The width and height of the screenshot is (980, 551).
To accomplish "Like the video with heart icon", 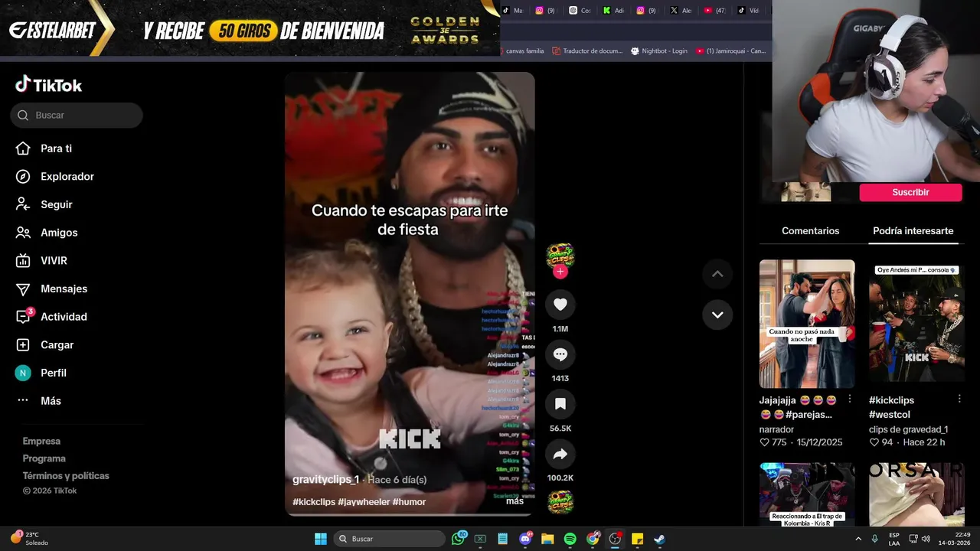I will click(x=560, y=305).
